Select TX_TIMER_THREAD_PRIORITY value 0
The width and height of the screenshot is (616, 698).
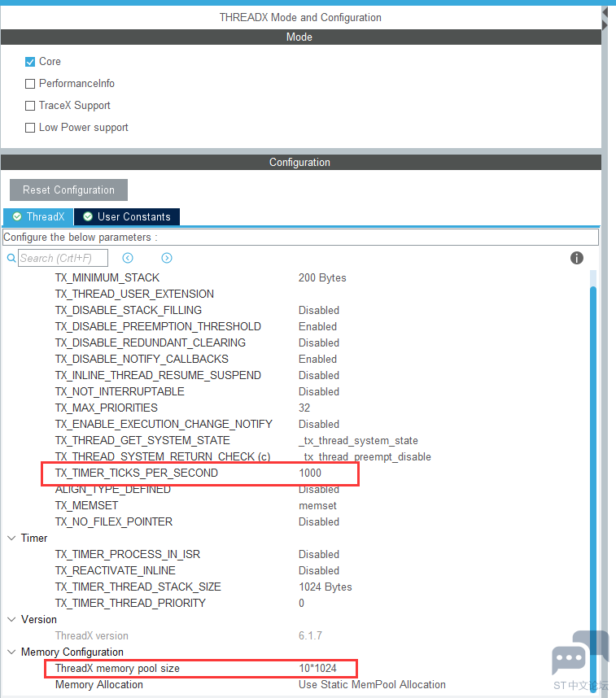click(x=302, y=603)
